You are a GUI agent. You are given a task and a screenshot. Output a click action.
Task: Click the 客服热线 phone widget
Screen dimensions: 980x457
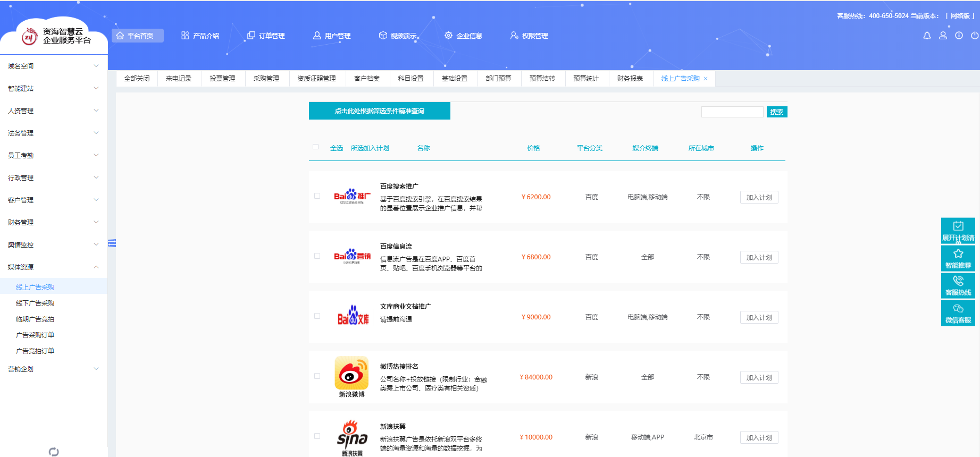click(958, 285)
